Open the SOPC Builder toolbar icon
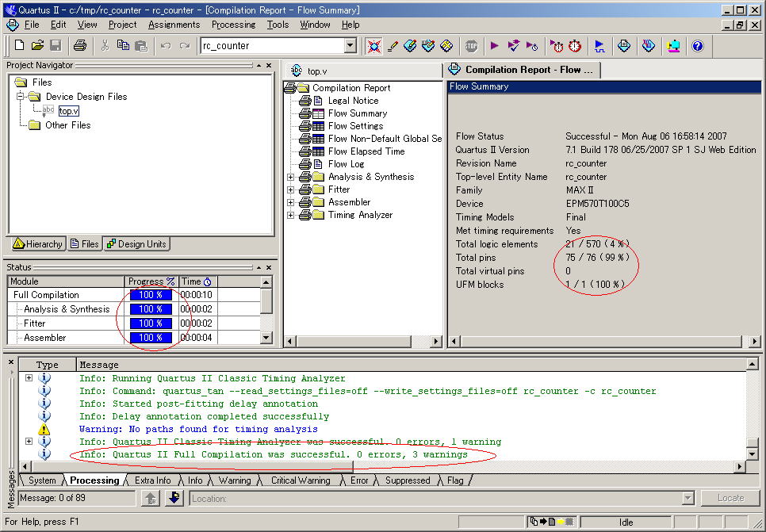 point(673,46)
